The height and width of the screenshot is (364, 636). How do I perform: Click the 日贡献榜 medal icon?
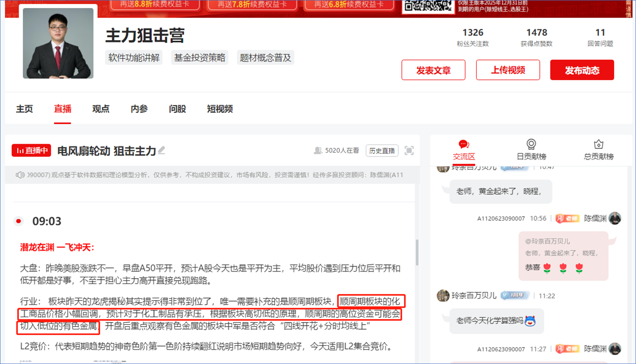pos(531,144)
